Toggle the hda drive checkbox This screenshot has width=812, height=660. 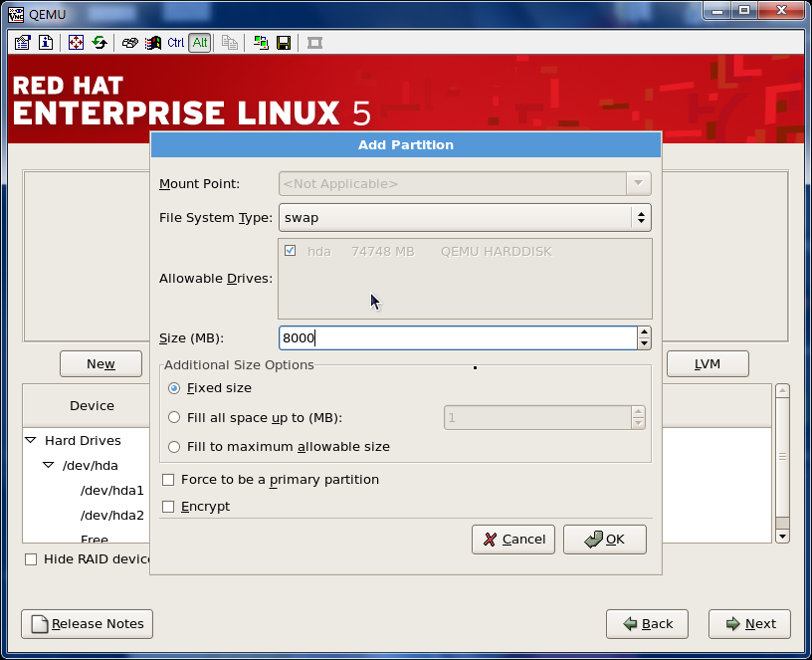coord(290,251)
